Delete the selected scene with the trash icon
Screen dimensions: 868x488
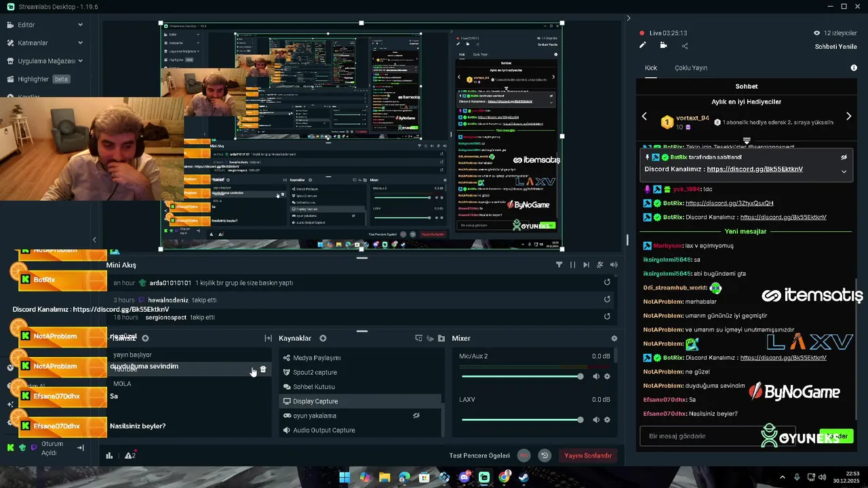263,369
